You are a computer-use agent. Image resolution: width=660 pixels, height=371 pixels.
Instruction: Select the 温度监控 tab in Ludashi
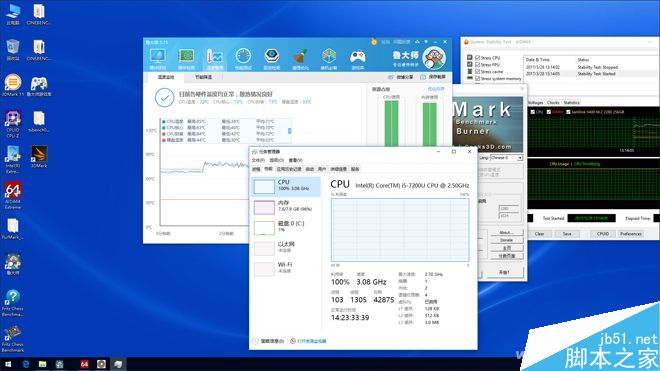tap(166, 77)
